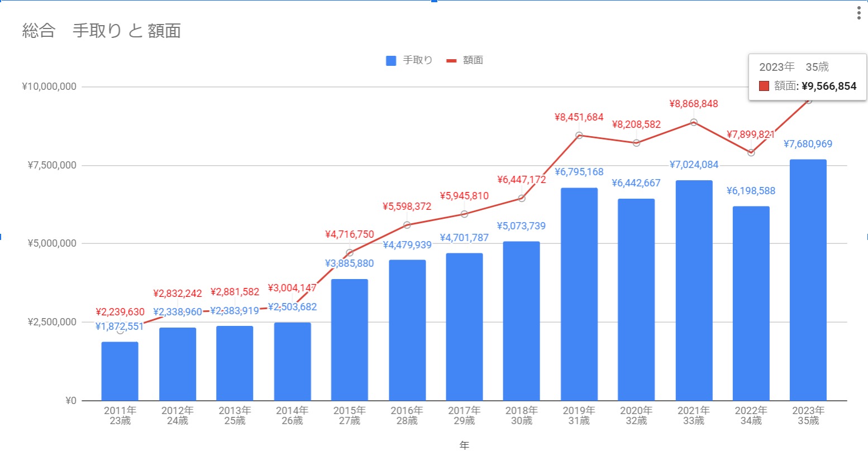Select the 手取り legend label
This screenshot has height=471, width=868.
[418, 60]
